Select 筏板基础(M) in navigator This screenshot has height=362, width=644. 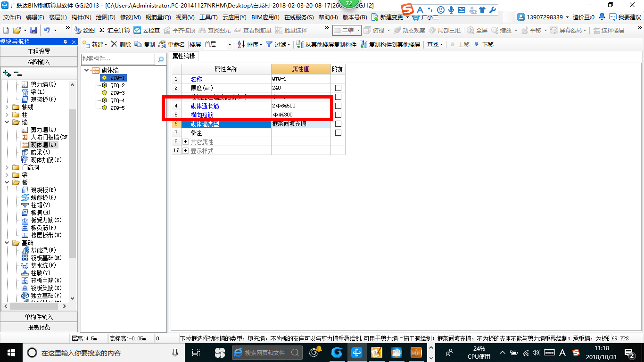[46, 258]
